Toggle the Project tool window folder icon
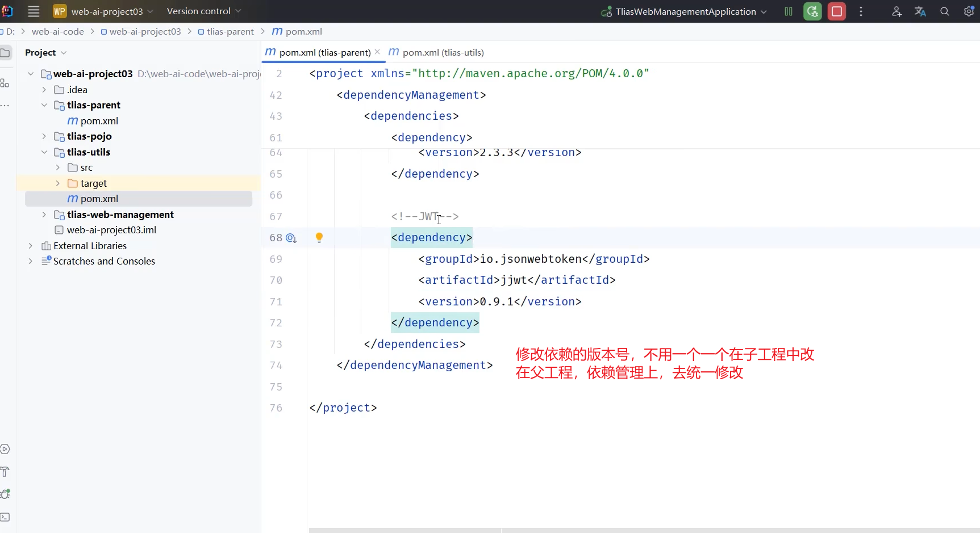Screen dimensions: 980x533 tap(5, 53)
